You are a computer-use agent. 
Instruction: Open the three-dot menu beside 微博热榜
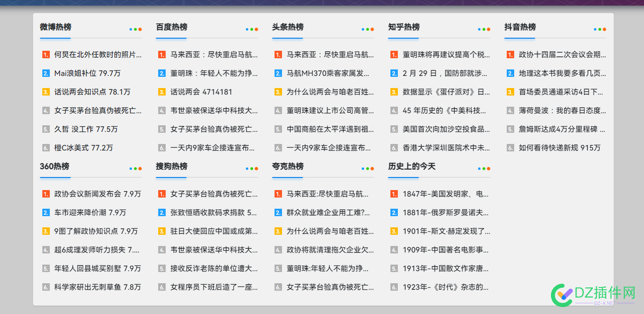point(135,29)
